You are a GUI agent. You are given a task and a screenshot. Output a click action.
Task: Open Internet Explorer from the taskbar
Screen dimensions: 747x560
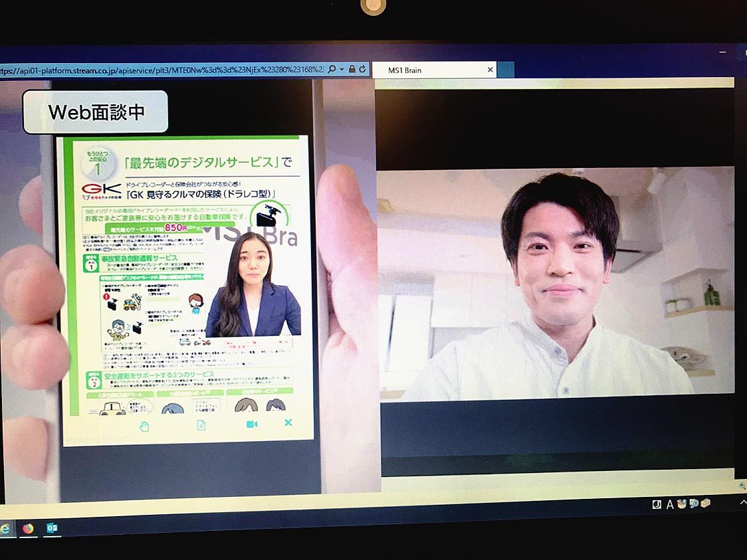coord(5,529)
